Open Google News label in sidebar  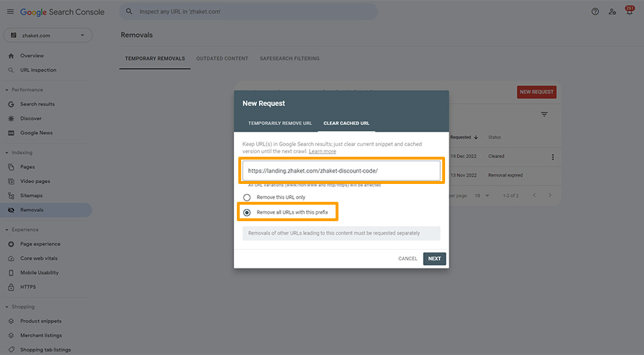(36, 133)
